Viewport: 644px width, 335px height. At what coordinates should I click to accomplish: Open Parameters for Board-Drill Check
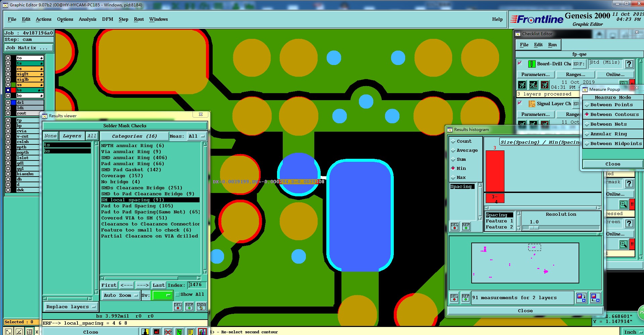pos(535,74)
